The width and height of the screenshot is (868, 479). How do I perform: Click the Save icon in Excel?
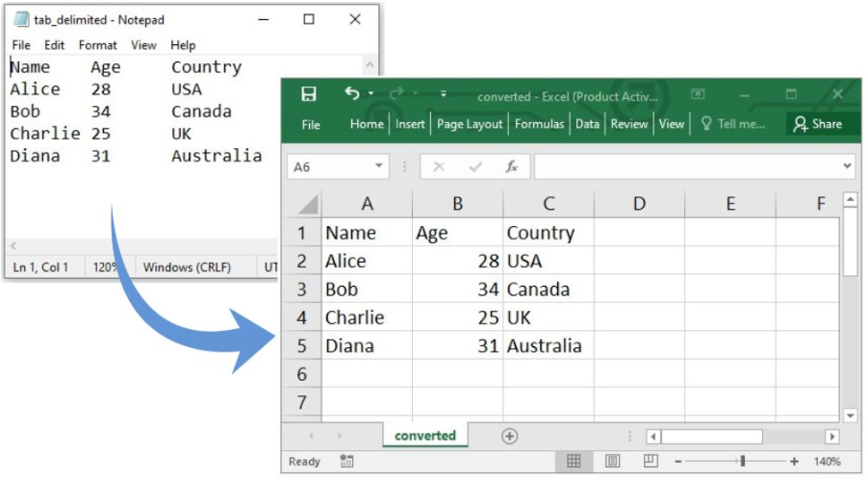pyautogui.click(x=309, y=94)
